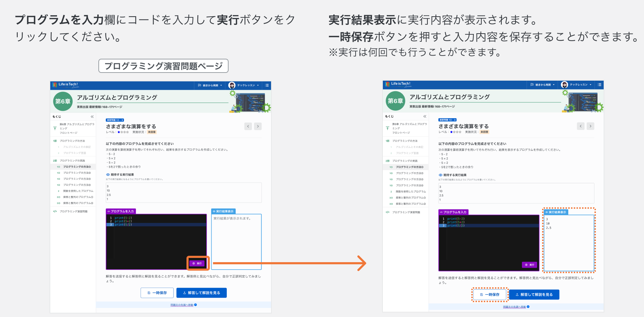Click the 第6章 chapter badge in left screenshot
This screenshot has height=317, width=644.
63,102
